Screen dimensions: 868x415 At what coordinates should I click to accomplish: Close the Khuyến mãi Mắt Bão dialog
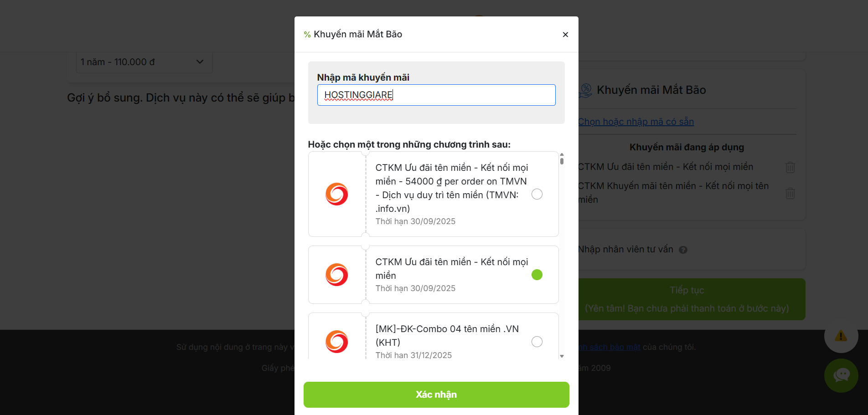tap(565, 35)
